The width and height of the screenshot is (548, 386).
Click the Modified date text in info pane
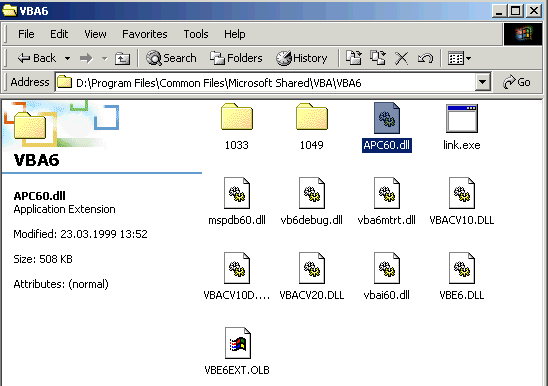80,234
